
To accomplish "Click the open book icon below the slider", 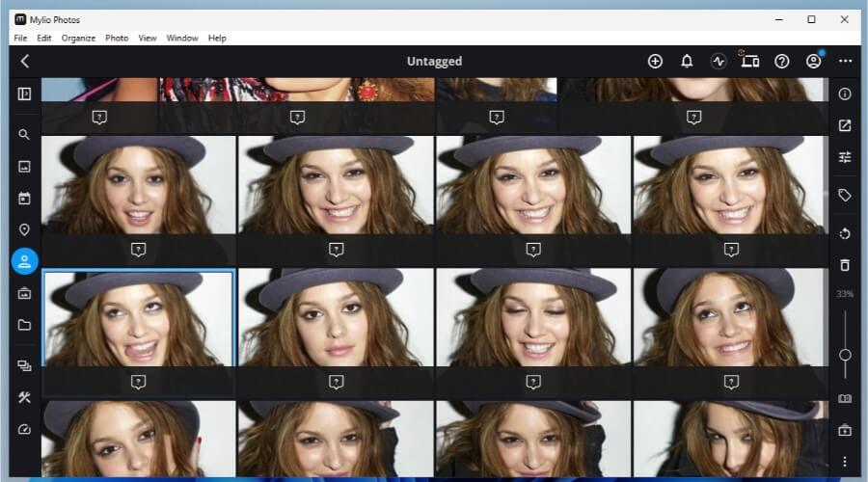I will (845, 398).
